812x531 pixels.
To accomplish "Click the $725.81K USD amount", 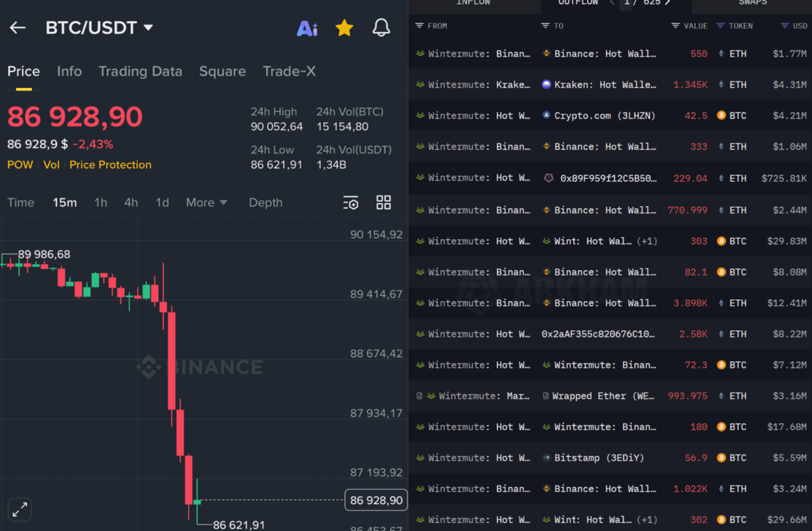I will (x=784, y=178).
